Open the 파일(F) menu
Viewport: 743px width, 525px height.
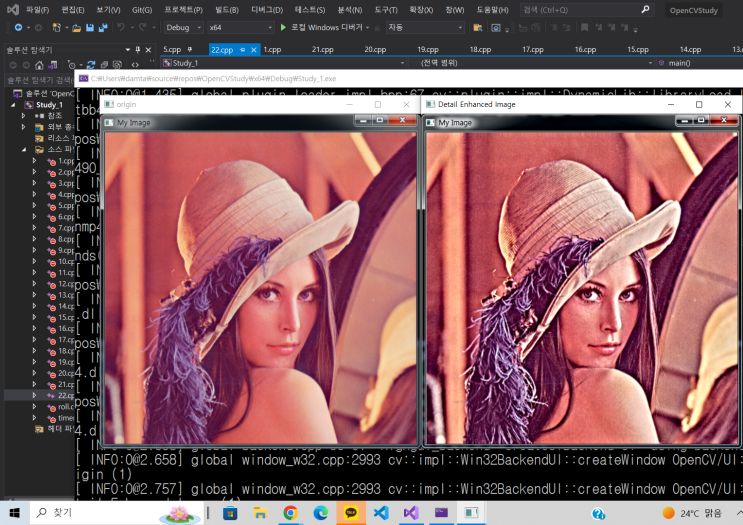37,10
